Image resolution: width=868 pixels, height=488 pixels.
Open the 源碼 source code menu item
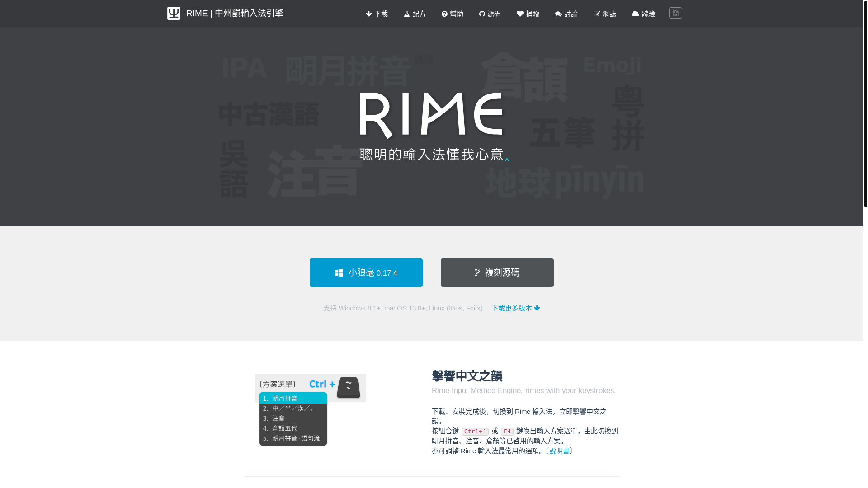point(490,14)
